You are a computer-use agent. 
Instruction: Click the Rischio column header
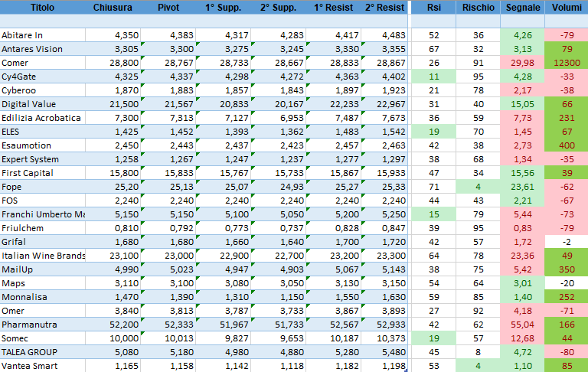pos(478,8)
